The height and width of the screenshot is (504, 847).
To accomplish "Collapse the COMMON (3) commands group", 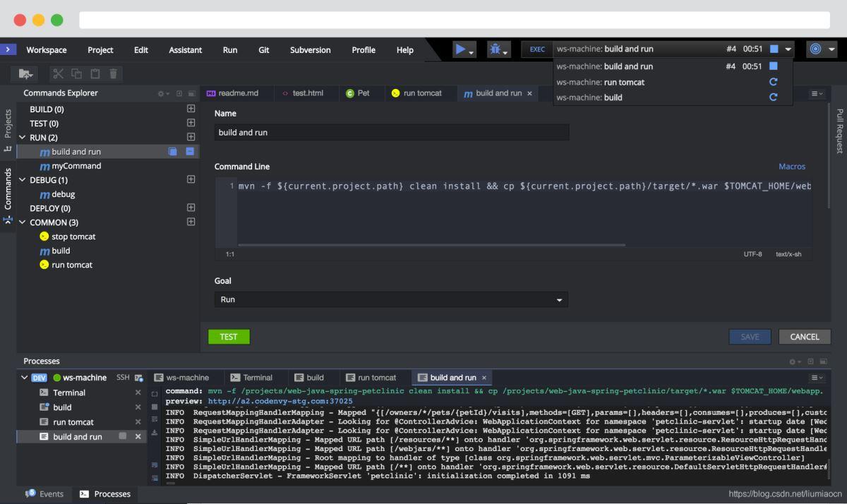I will [x=23, y=222].
